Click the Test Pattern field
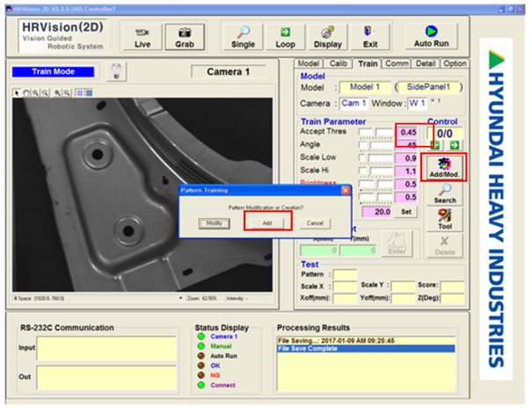The height and width of the screenshot is (408, 532). click(x=345, y=274)
